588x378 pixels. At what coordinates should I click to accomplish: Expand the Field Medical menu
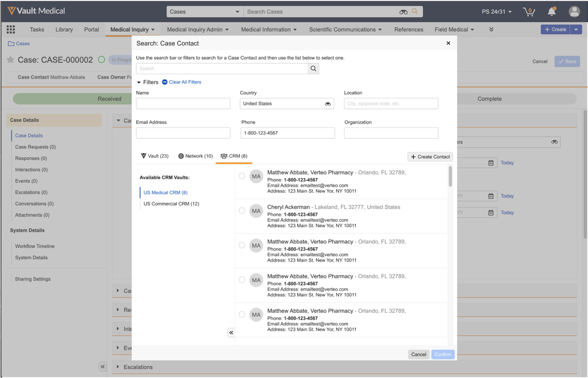coord(454,29)
